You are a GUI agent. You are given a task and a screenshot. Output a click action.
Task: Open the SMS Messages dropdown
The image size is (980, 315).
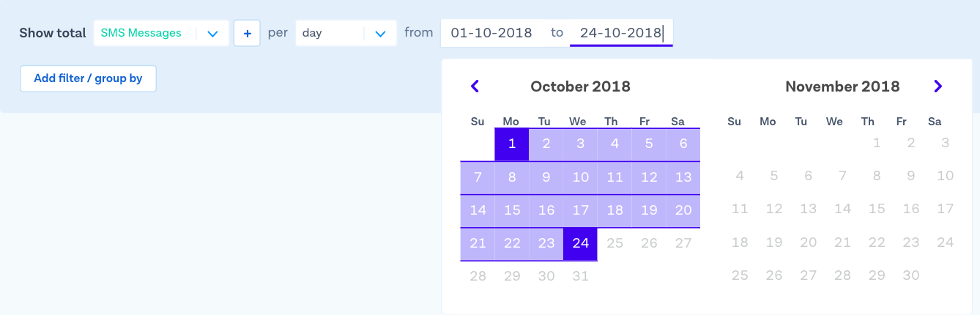coord(212,34)
